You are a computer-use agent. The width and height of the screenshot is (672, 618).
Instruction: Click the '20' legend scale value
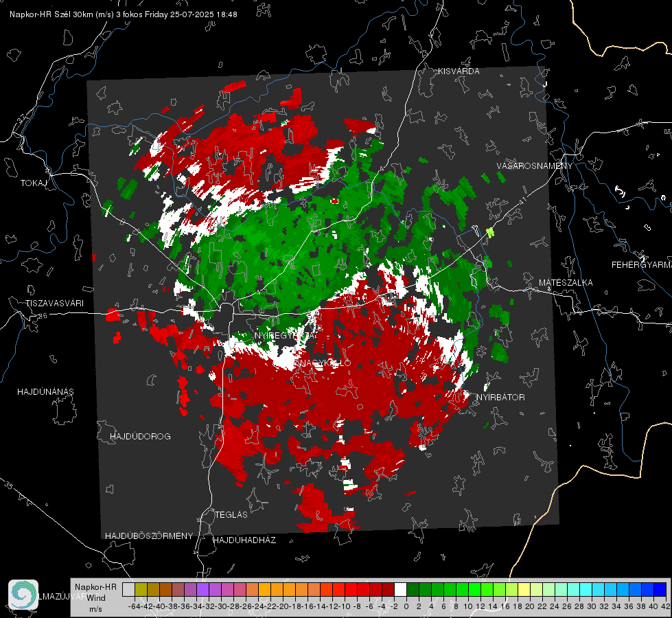click(x=529, y=606)
